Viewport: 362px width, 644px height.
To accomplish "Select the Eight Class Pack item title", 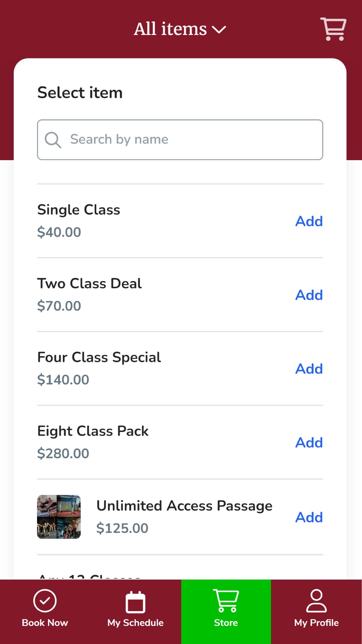I will (x=93, y=431).
